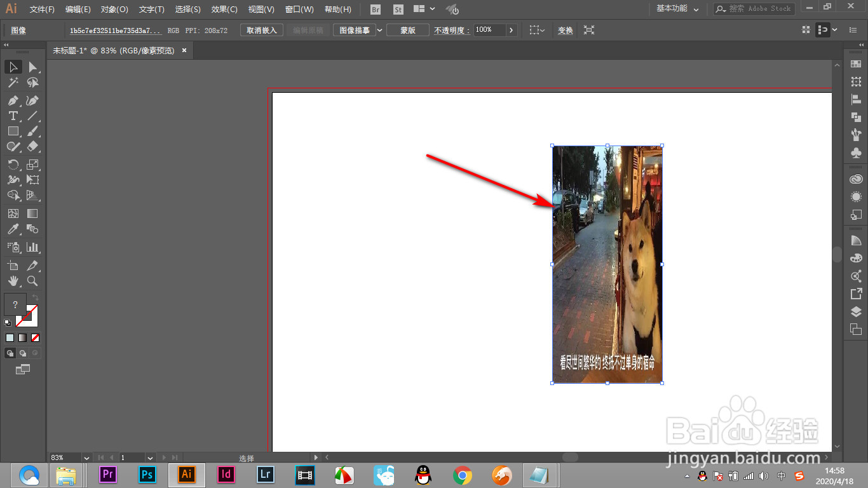Select the Scale tool

(32, 165)
